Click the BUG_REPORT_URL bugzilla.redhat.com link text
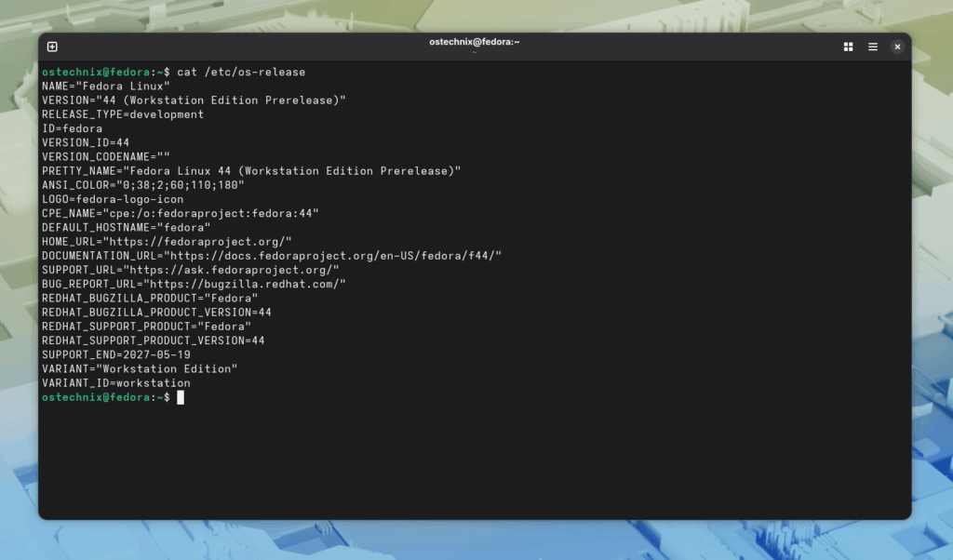Image resolution: width=953 pixels, height=560 pixels. point(245,284)
